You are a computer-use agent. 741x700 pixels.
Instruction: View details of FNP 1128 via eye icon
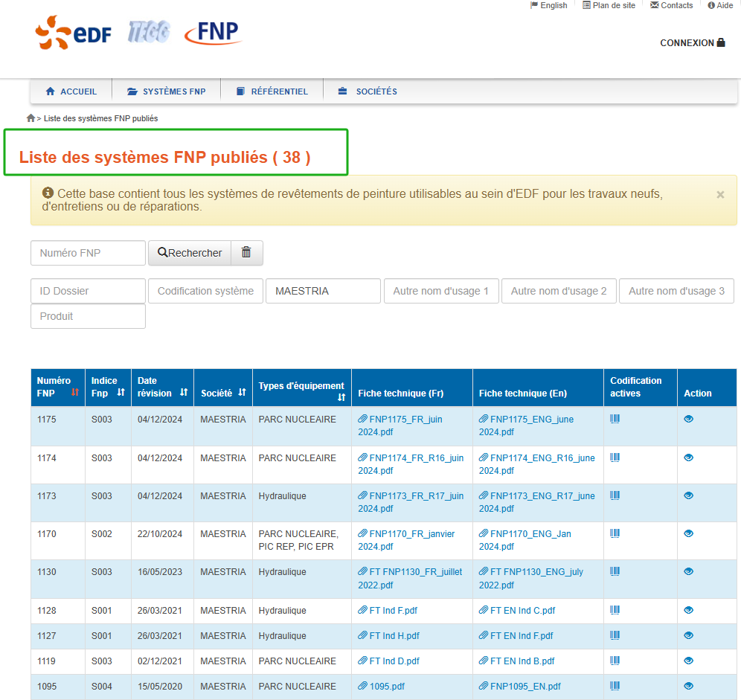point(688,610)
